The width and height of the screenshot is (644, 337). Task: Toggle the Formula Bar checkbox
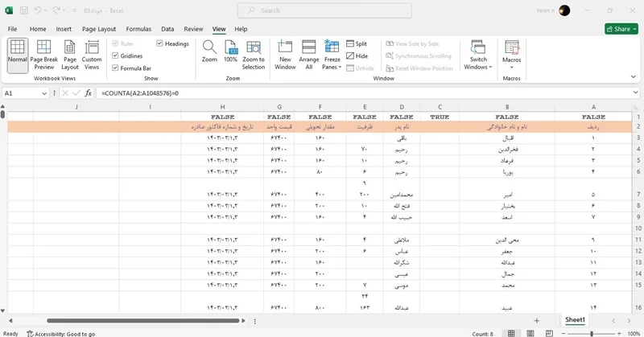[x=115, y=68]
